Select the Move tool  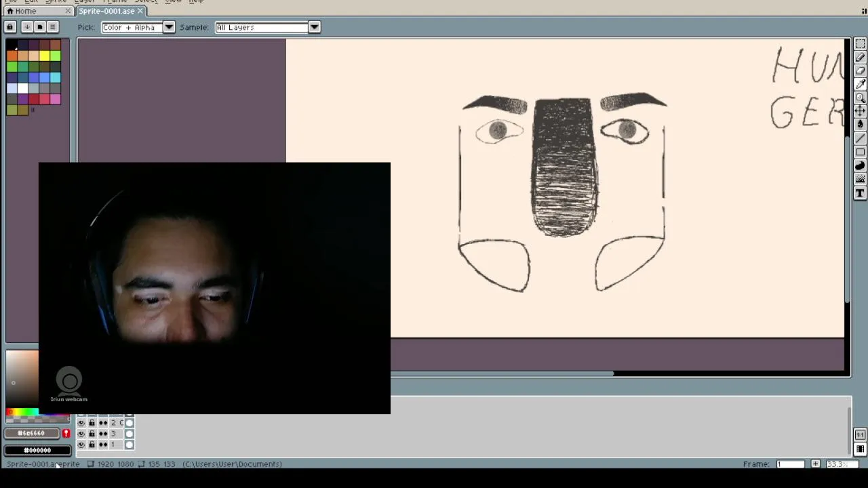(860, 110)
